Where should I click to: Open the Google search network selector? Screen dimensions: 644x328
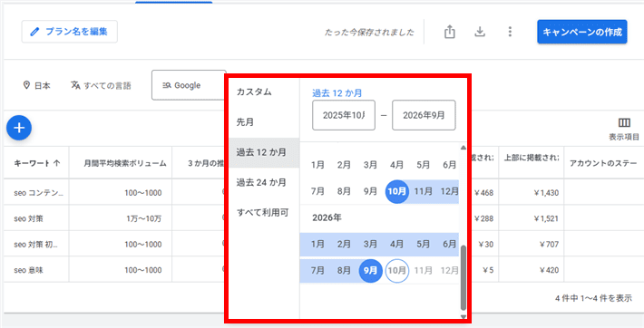coord(189,85)
